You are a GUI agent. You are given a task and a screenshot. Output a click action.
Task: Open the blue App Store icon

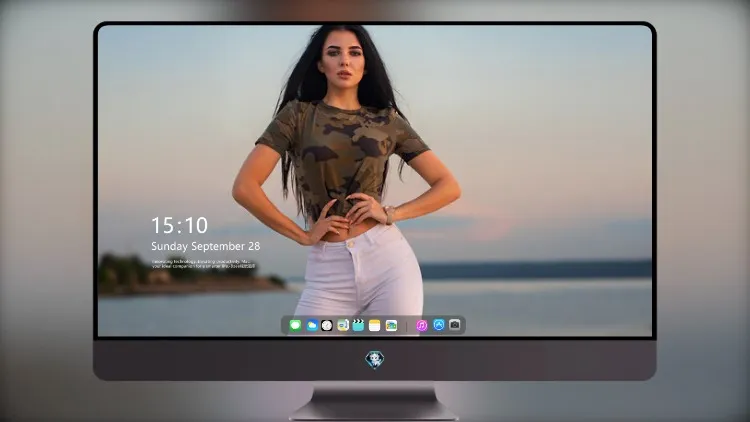coord(439,325)
